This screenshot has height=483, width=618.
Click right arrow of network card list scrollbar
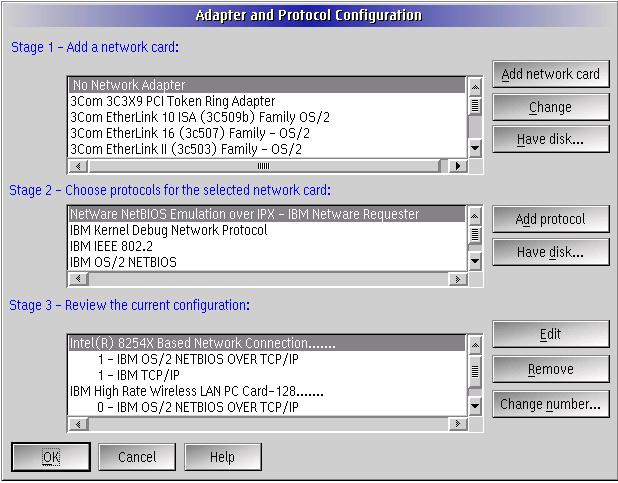[x=458, y=166]
